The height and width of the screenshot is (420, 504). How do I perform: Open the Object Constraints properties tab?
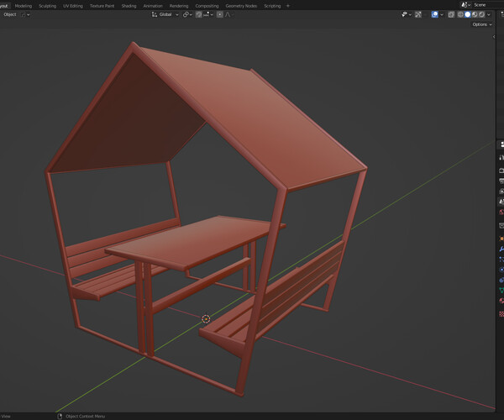pos(501,280)
